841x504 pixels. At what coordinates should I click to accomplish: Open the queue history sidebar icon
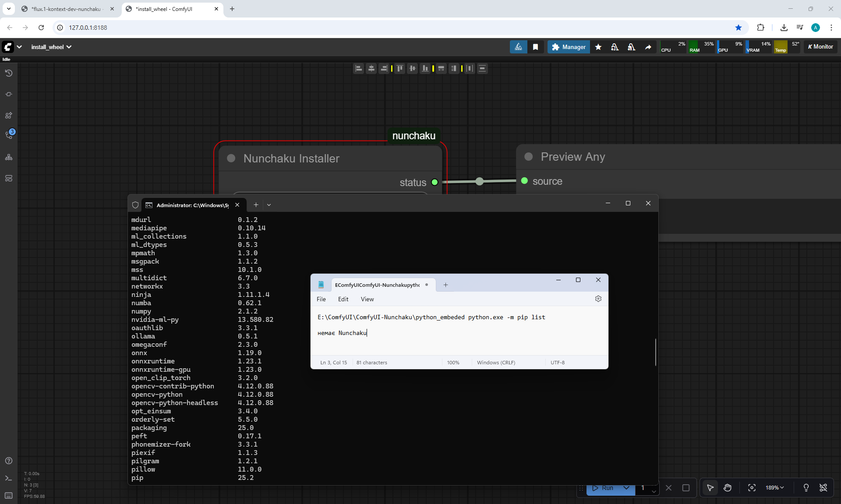8,73
